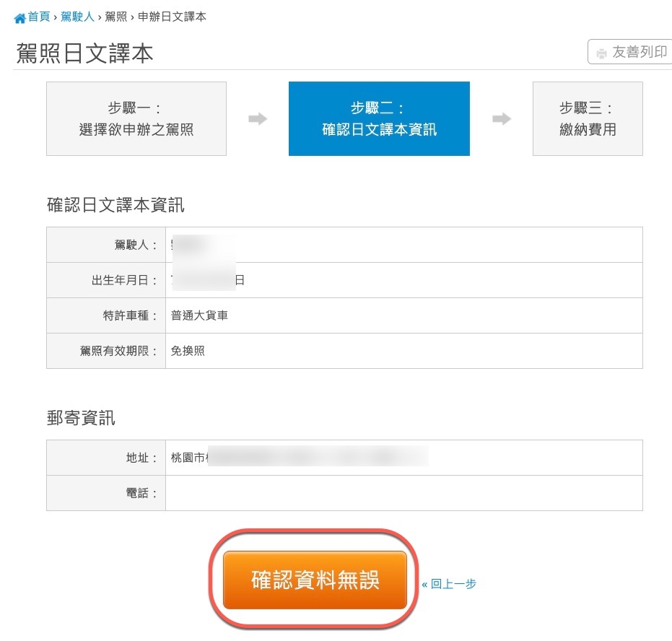This screenshot has height=641, width=672.
Task: Click the 駕照 breadcrumb item
Action: [115, 17]
